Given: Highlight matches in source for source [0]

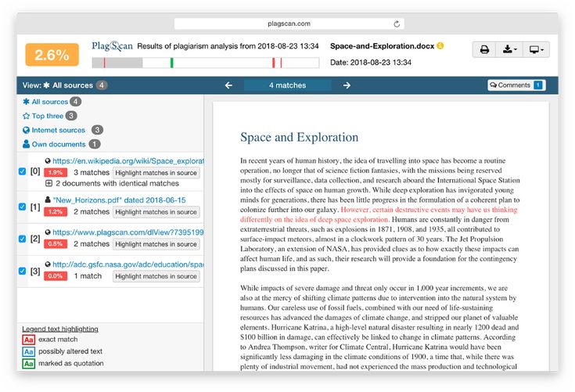Looking at the screenshot, I should click(156, 173).
